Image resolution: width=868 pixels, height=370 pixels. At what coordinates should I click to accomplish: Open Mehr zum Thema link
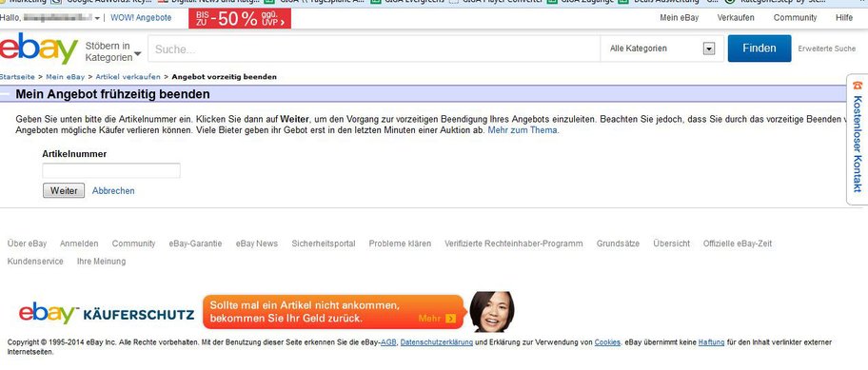[523, 130]
